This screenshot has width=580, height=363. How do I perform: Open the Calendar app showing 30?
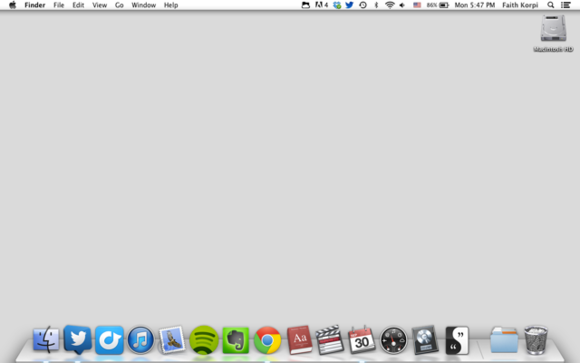(361, 340)
